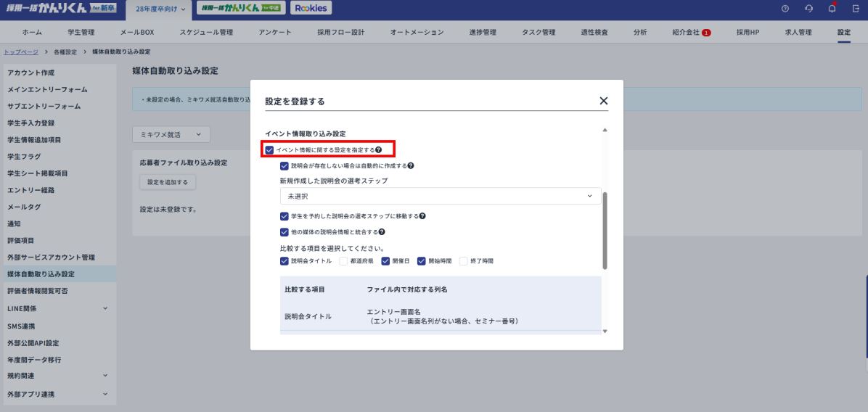The width and height of the screenshot is (868, 412).
Task: Uncheck 説明会が存在しない場合は自動的に作成する checkbox
Action: click(284, 165)
